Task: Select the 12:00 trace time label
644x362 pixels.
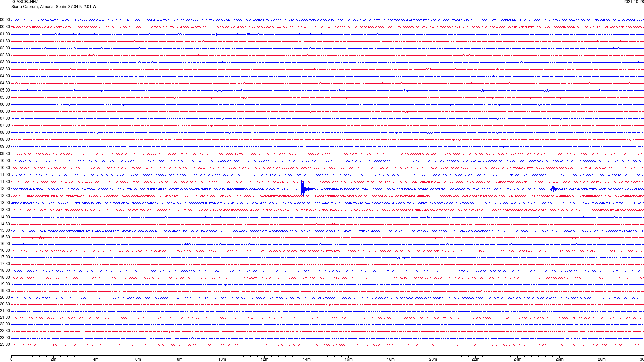Action: pyautogui.click(x=5, y=189)
